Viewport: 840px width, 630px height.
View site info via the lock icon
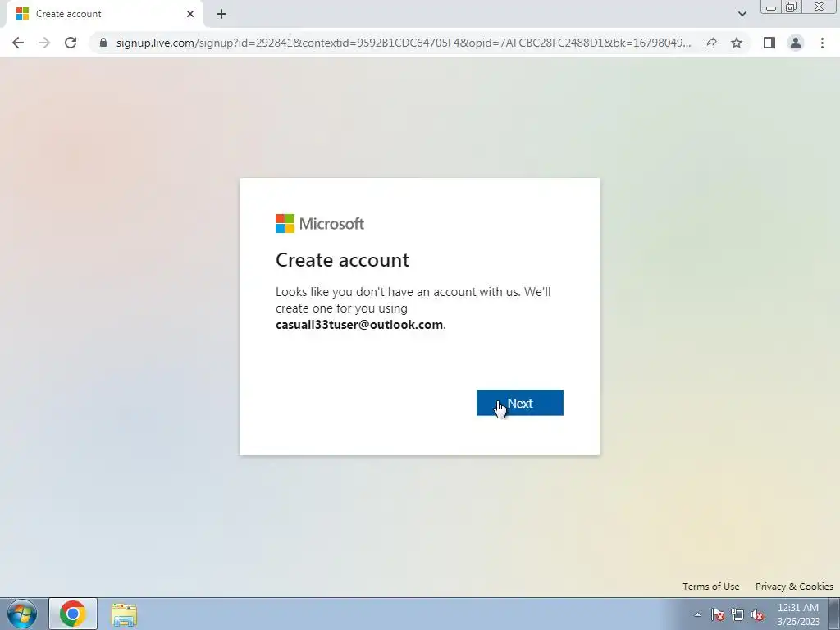[103, 43]
